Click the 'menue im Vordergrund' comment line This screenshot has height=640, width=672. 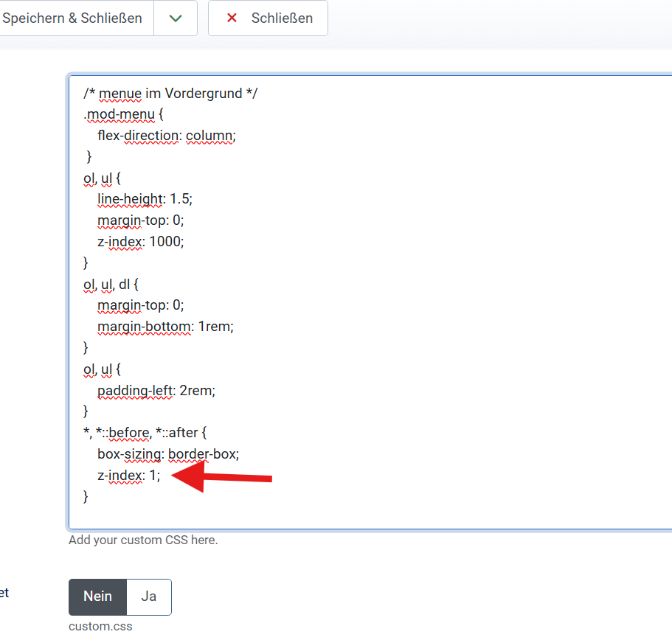[x=170, y=94]
